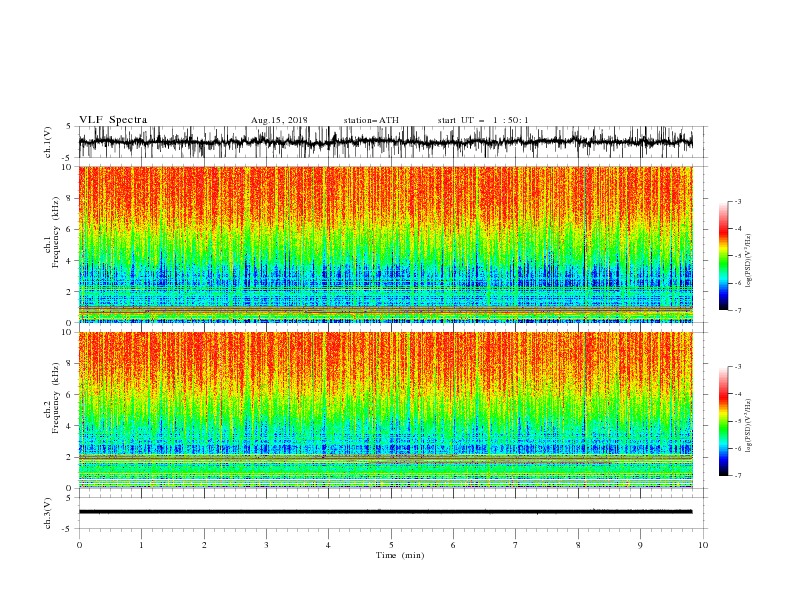Click the "-3" label on ch.1 color bar
792x612 pixels.
click(738, 201)
